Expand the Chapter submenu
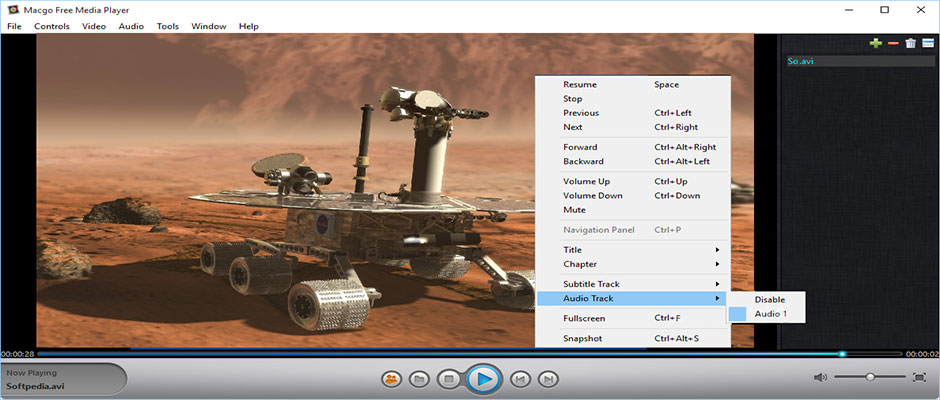This screenshot has height=400, width=940. (x=632, y=264)
